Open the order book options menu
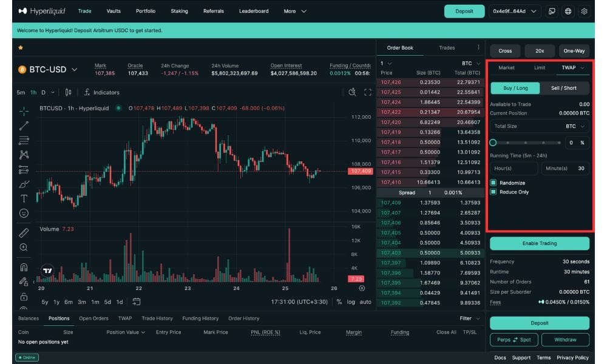Image resolution: width=607 pixels, height=364 pixels. pyautogui.click(x=478, y=47)
